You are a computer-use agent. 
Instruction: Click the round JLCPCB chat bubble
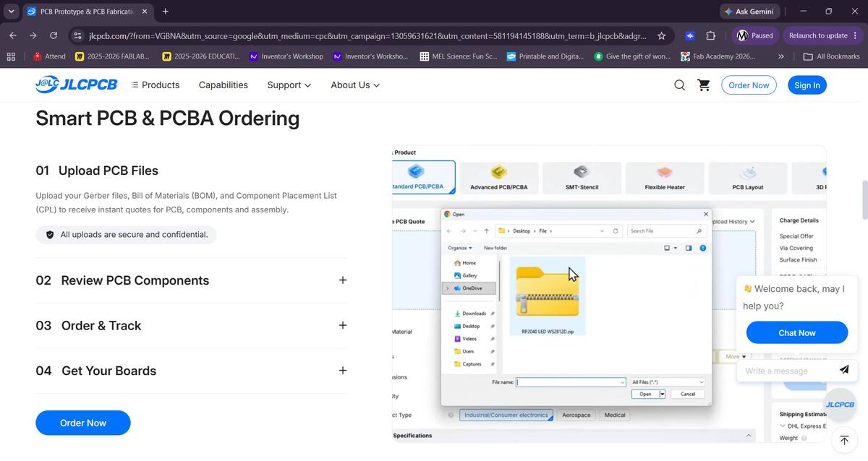pyautogui.click(x=840, y=405)
